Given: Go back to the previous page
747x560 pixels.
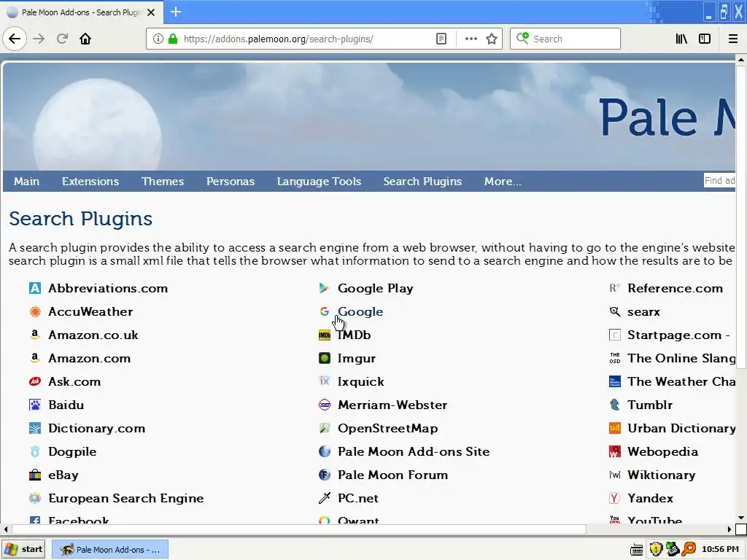Looking at the screenshot, I should click(15, 39).
